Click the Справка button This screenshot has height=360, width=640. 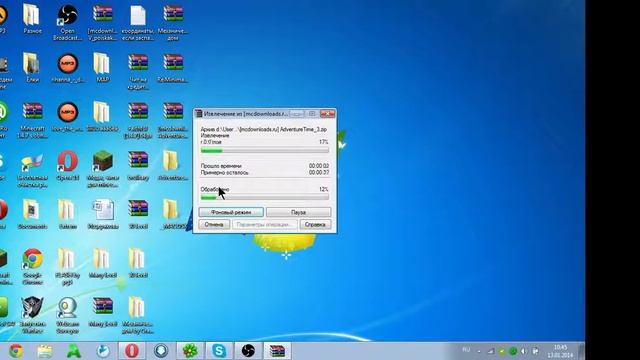tap(315, 224)
